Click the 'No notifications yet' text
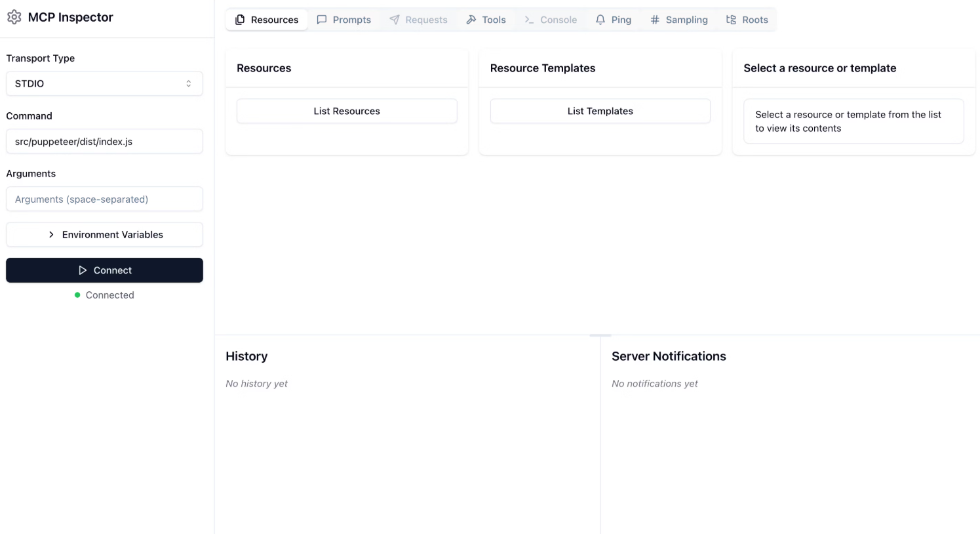This screenshot has height=534, width=980. (x=655, y=384)
